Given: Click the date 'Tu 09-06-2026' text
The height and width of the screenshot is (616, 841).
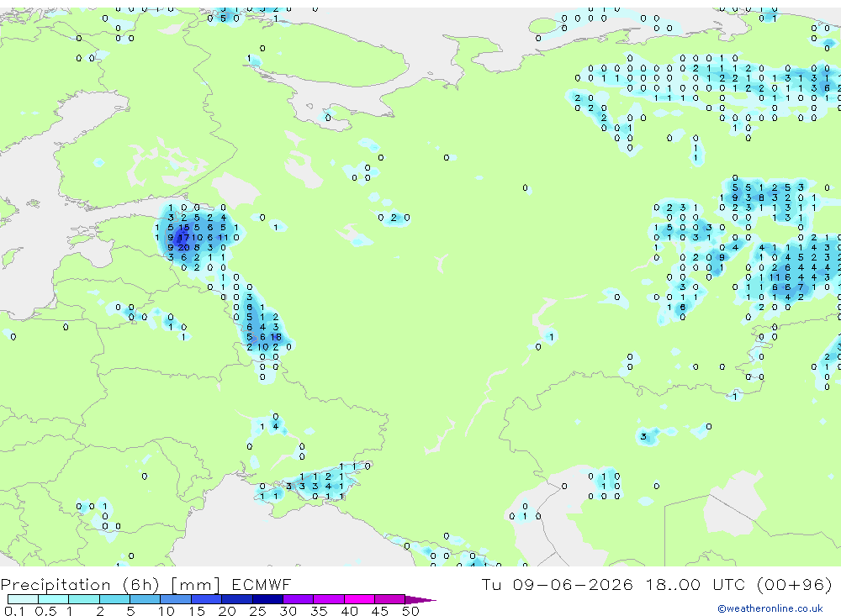Looking at the screenshot, I should pos(557,584).
